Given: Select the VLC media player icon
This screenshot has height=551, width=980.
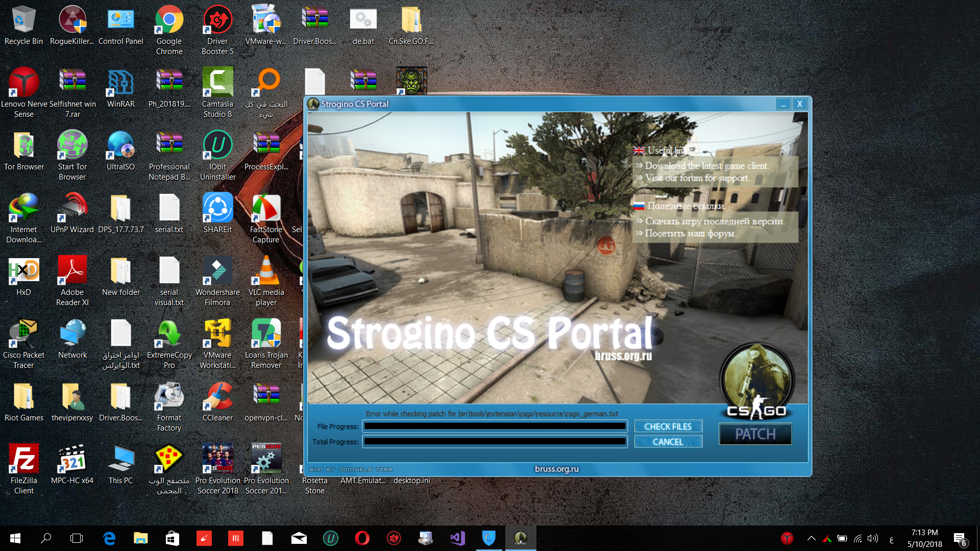Looking at the screenshot, I should (266, 282).
